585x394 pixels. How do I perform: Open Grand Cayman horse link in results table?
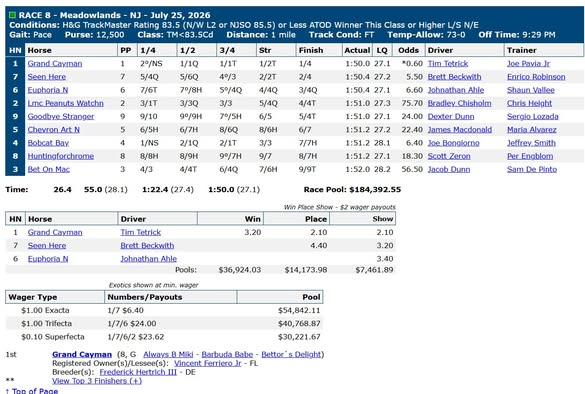click(55, 63)
